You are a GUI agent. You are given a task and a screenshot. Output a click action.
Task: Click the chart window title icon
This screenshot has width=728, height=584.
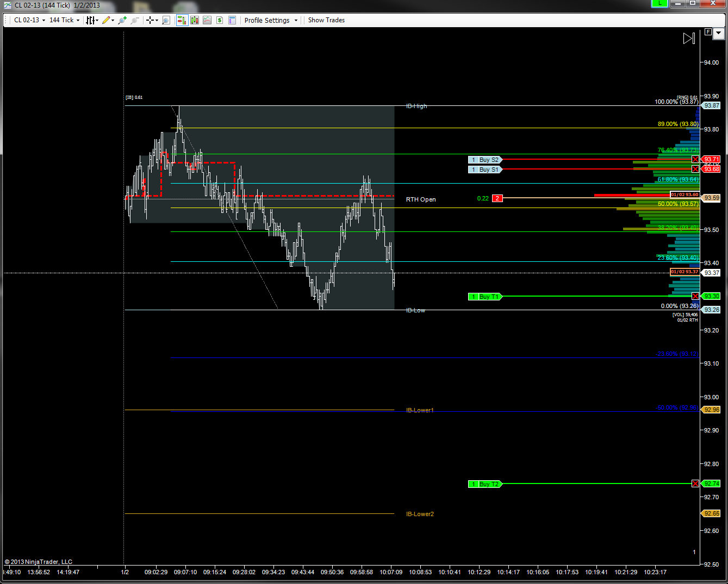[x=7, y=5]
